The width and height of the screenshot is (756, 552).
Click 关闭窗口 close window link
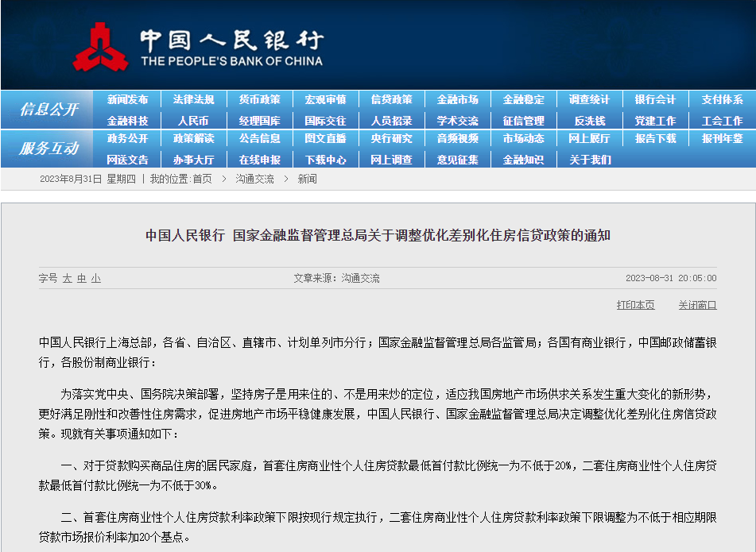697,305
